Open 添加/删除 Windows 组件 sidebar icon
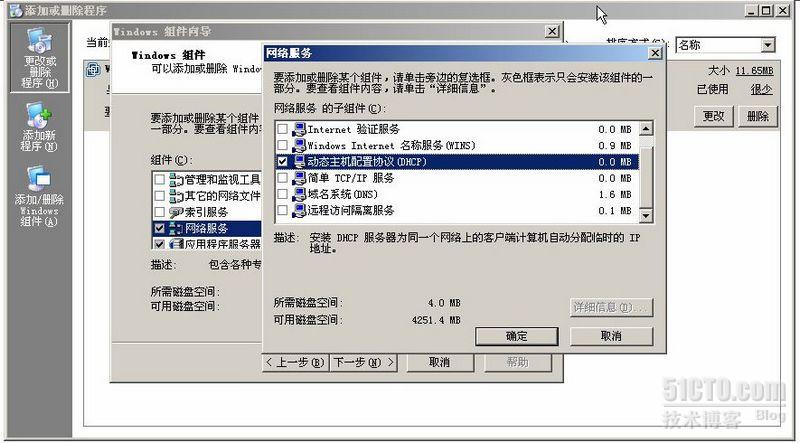 (x=40, y=197)
